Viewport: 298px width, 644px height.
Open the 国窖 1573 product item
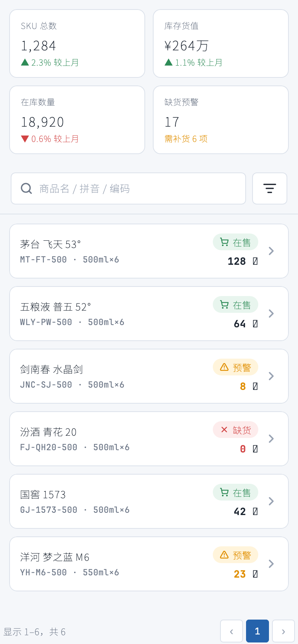[149, 501]
